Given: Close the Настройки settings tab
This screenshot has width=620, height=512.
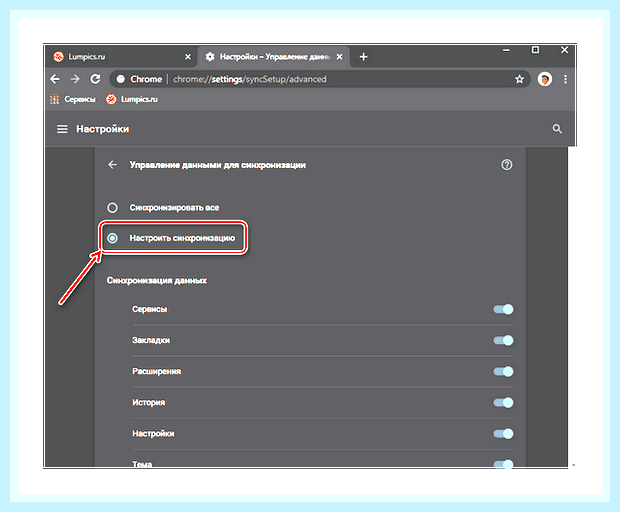Looking at the screenshot, I should pos(339,57).
